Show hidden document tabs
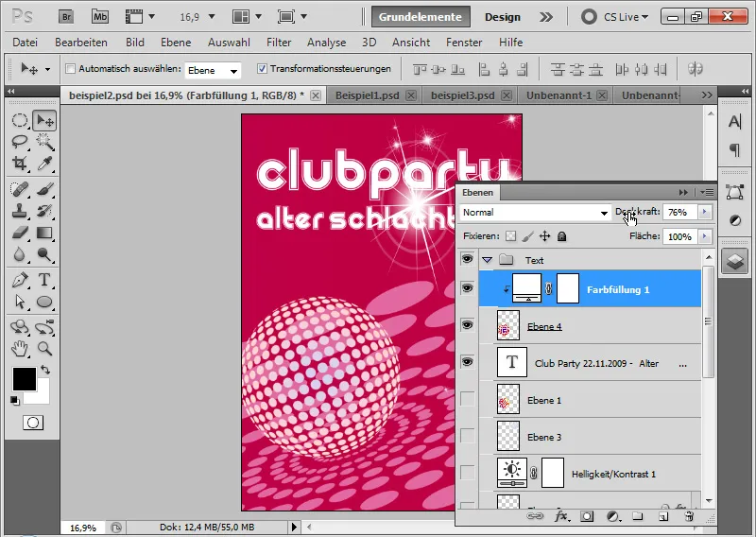Image resolution: width=756 pixels, height=537 pixels. click(x=707, y=95)
